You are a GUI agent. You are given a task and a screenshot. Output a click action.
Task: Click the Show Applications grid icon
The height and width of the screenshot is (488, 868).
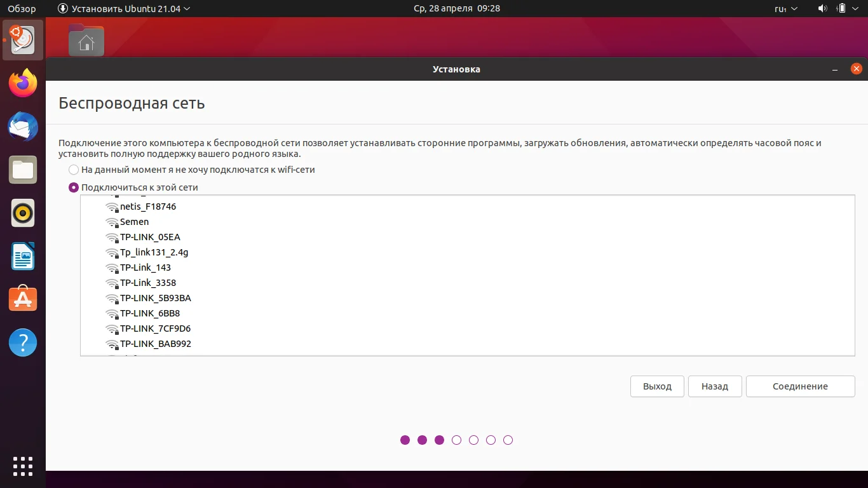tap(22, 466)
